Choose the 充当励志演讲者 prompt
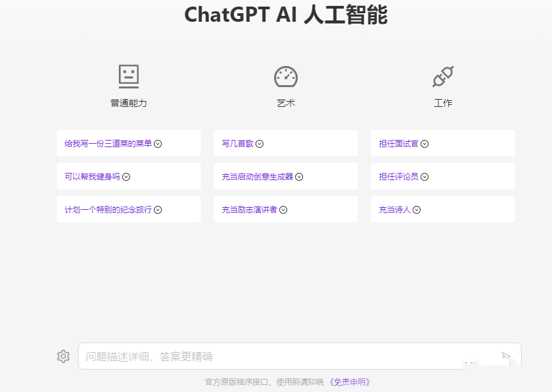Screen dimensions: 552x392 249,210
